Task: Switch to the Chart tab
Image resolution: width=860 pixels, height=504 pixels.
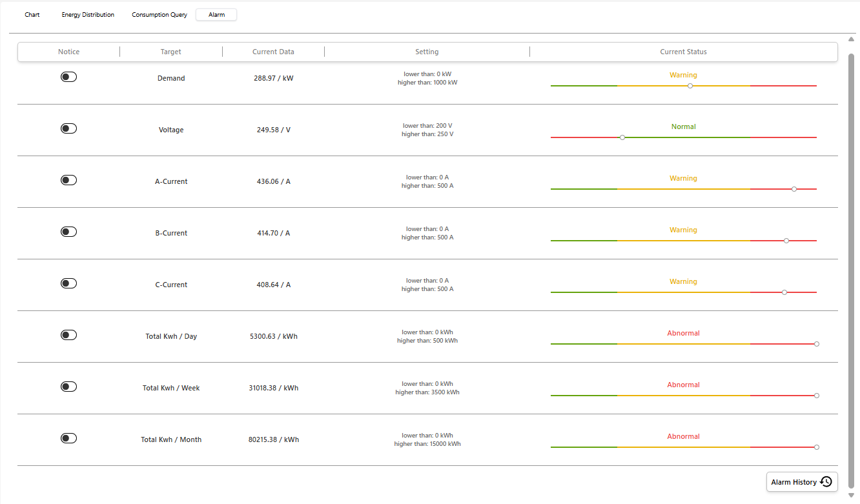Action: [x=32, y=14]
